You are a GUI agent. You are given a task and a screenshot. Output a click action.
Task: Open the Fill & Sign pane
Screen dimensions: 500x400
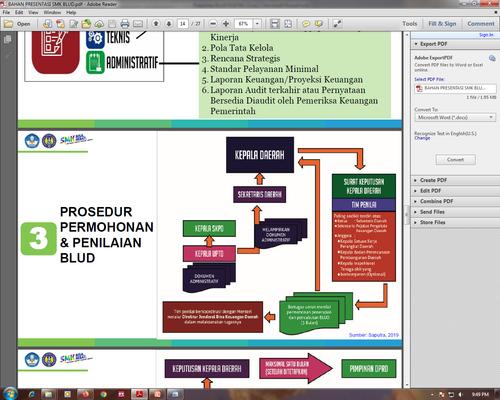(x=442, y=24)
